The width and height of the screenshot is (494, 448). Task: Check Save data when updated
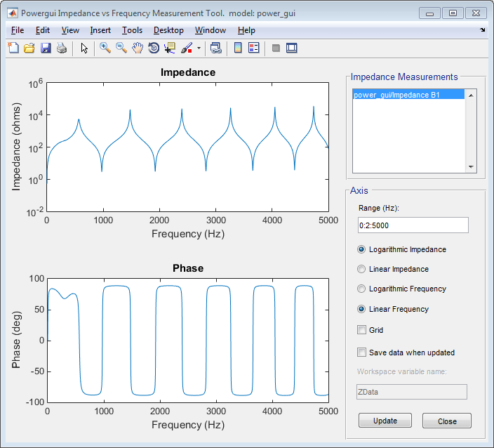[x=362, y=353]
